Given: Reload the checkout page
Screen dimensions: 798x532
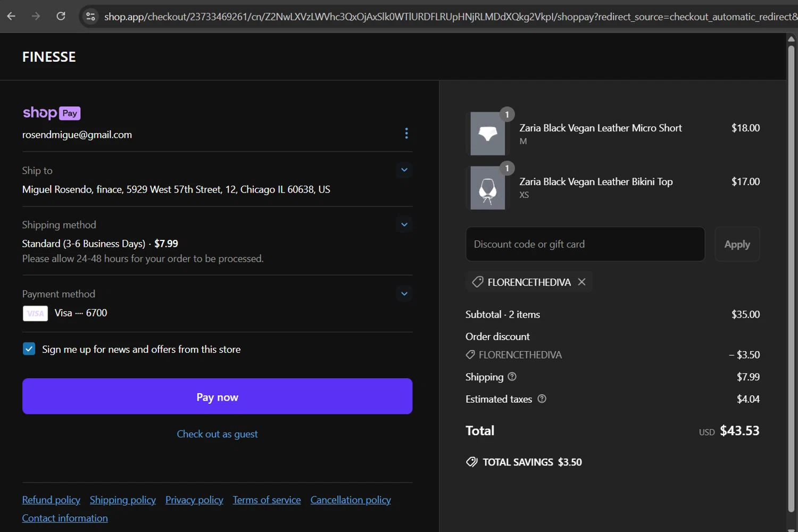Looking at the screenshot, I should click(x=61, y=16).
